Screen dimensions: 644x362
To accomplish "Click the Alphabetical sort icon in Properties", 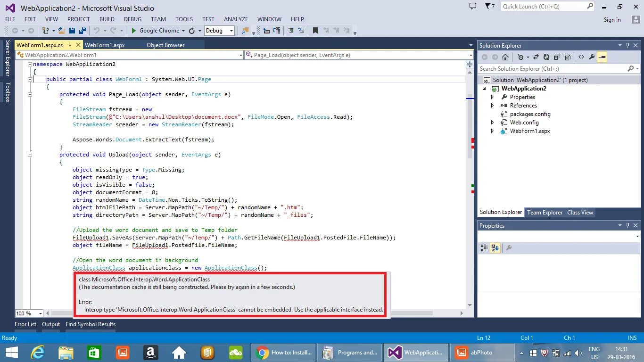I will click(495, 248).
